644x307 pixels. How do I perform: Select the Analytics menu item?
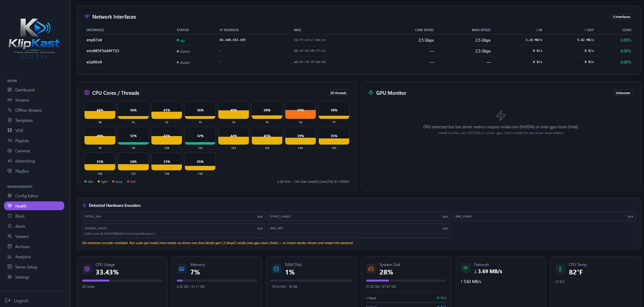(x=34, y=257)
